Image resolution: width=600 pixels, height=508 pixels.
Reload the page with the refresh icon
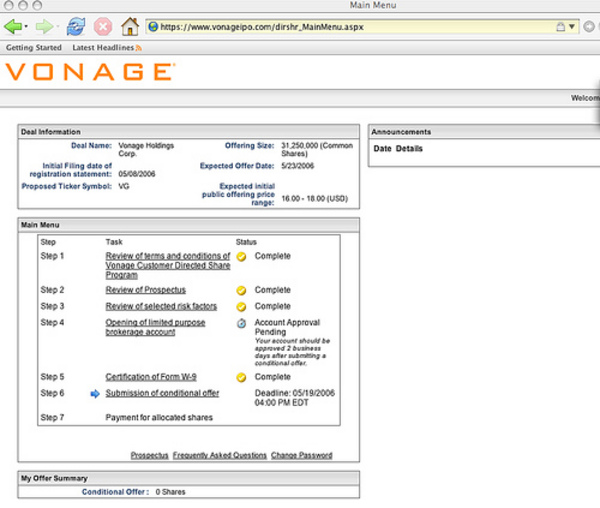[76, 26]
